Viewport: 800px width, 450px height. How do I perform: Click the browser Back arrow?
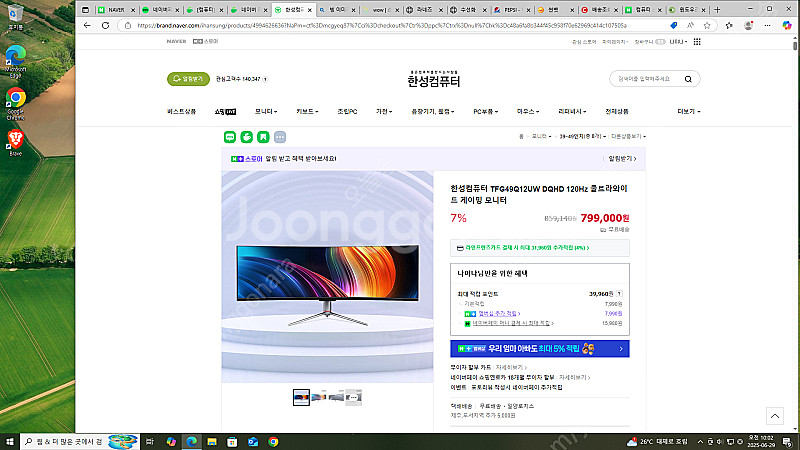(87, 26)
